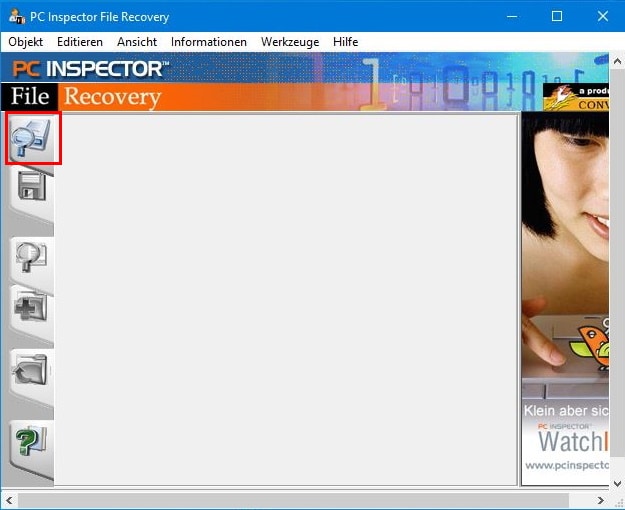Open the Editieren menu
Viewport: 625px width, 510px height.
click(80, 42)
